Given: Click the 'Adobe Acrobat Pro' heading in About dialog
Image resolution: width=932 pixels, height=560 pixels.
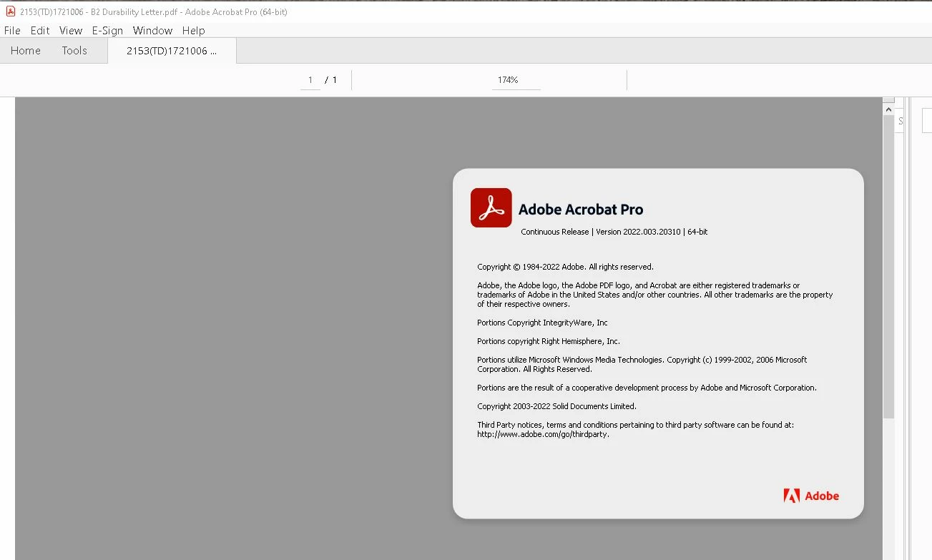Looking at the screenshot, I should [x=581, y=210].
